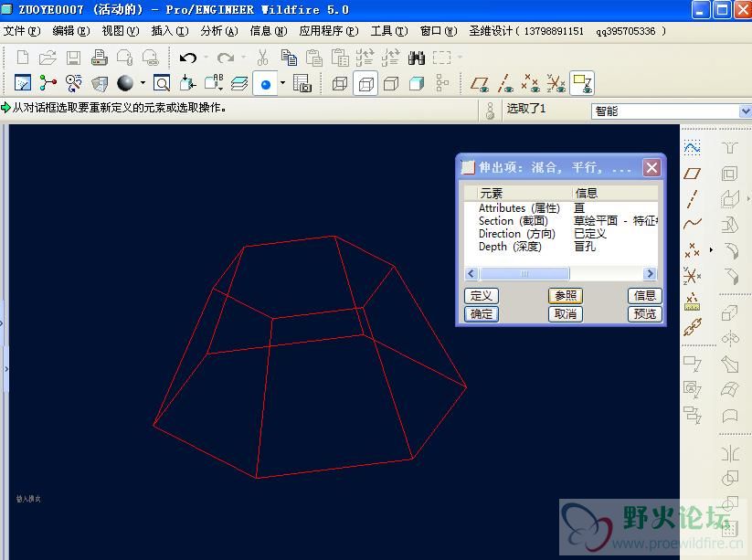Open the redo history dropdown arrow

click(244, 58)
